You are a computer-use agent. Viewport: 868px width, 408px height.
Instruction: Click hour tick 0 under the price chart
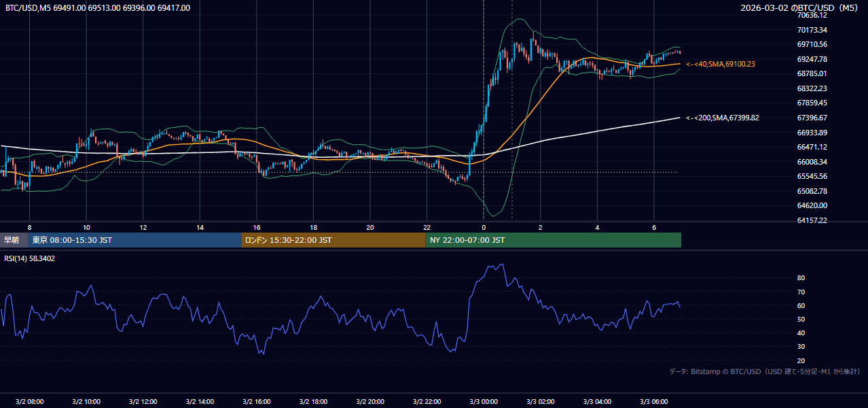point(484,227)
